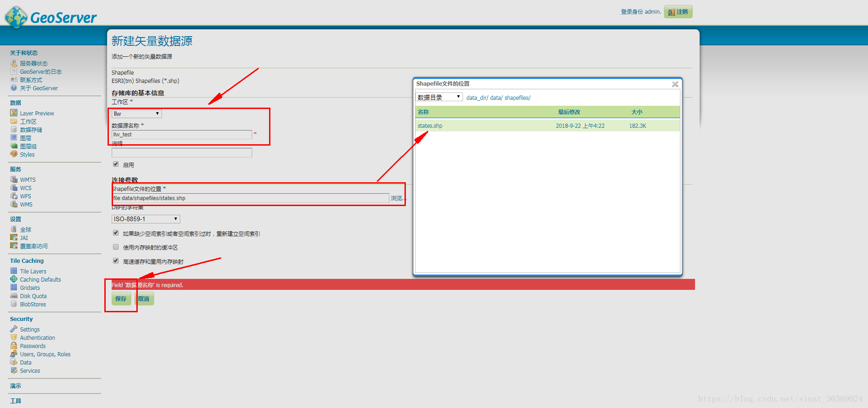The height and width of the screenshot is (408, 868).
Task: Click the data source name field
Action: point(182,135)
